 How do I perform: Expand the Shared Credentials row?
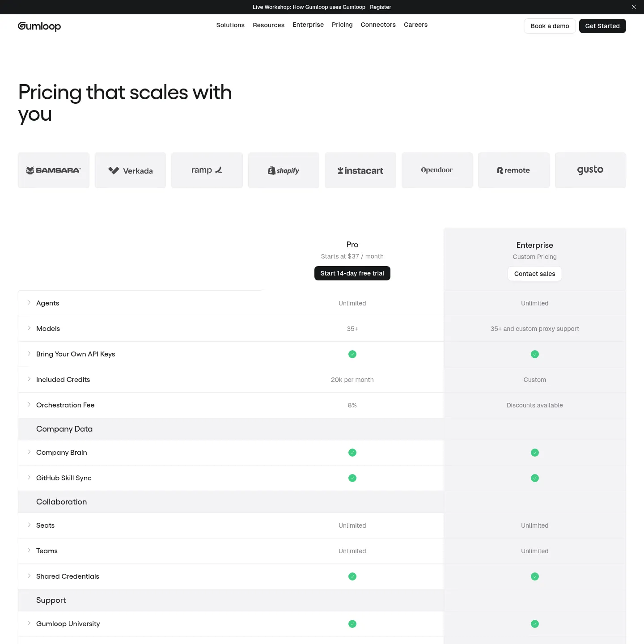(x=29, y=576)
